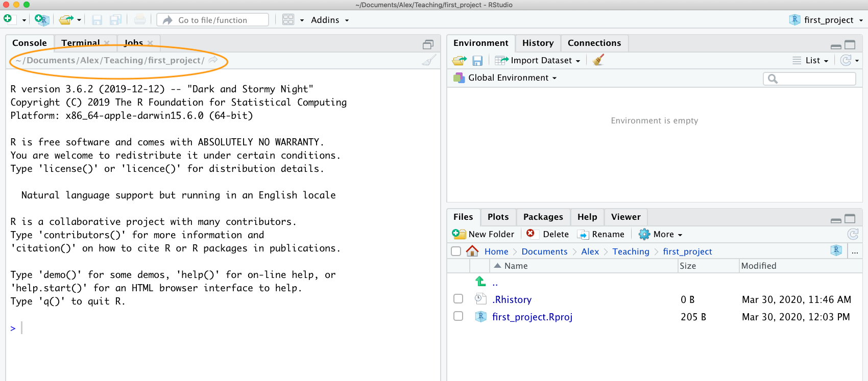868x381 pixels.
Task: Clear console with the broom icon
Action: [429, 60]
